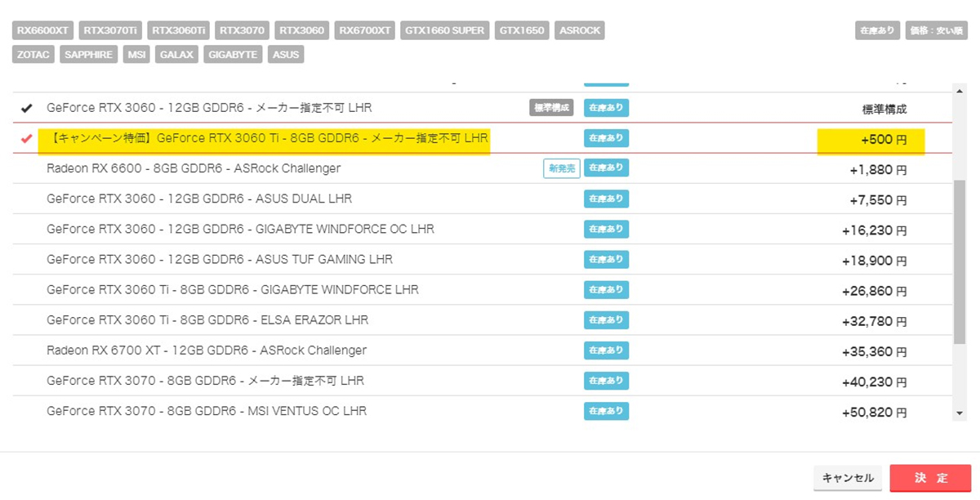
Task: Filter by ZOTAC maker tag
Action: pyautogui.click(x=33, y=55)
